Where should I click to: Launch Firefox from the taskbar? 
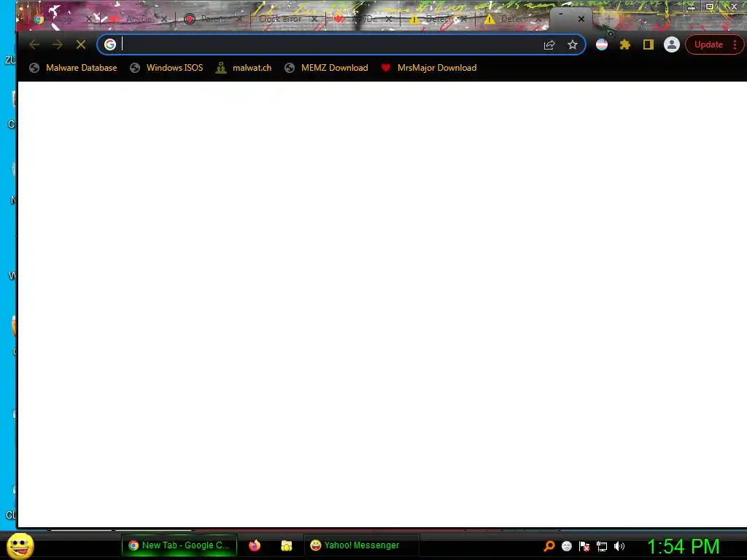(255, 545)
